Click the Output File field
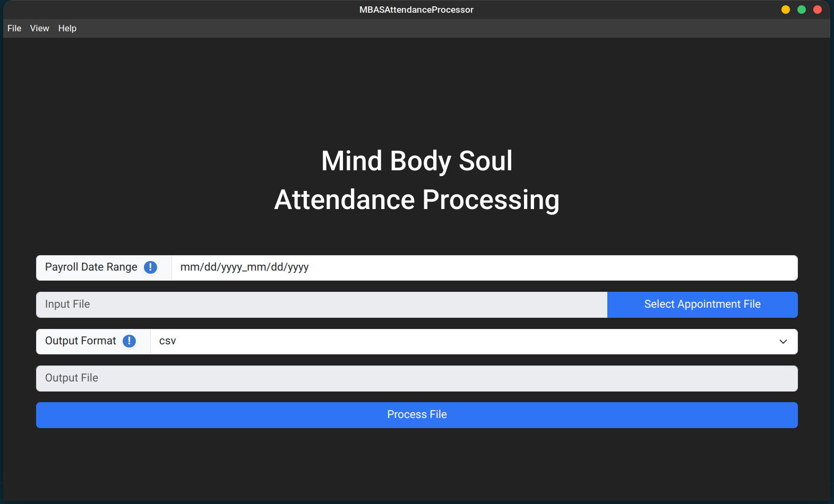The width and height of the screenshot is (834, 504). click(417, 378)
